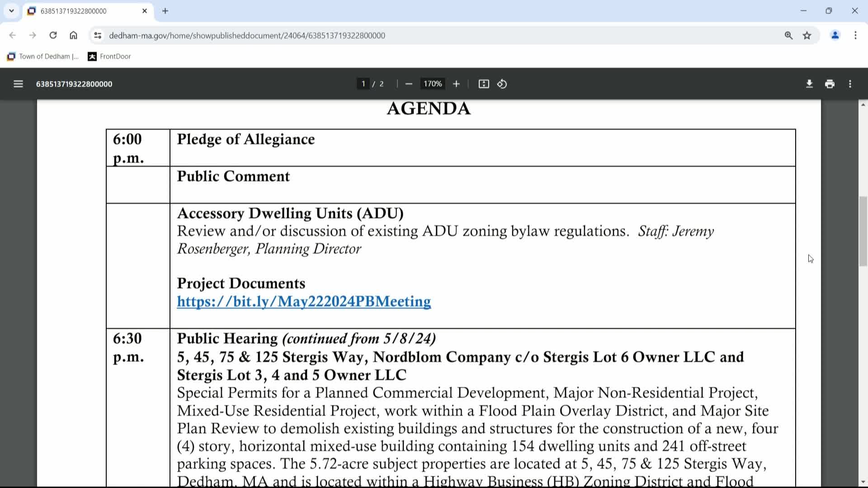Rotate the document counterclockwise

[502, 84]
